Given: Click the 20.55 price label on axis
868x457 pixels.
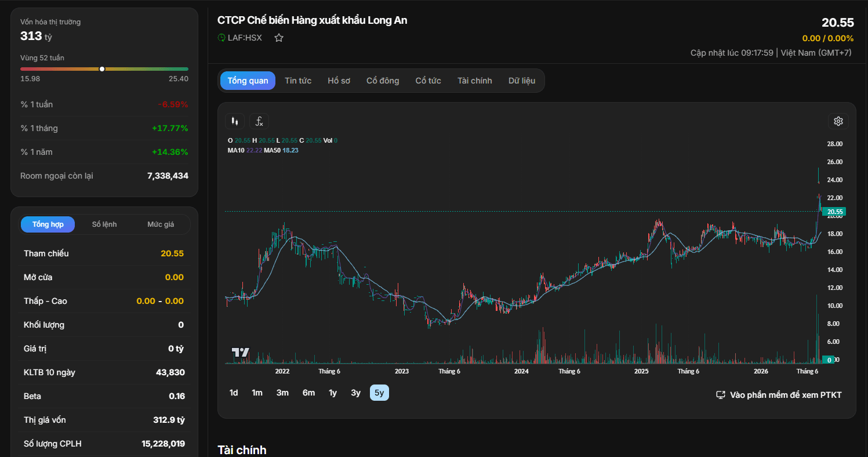Looking at the screenshot, I should (834, 212).
